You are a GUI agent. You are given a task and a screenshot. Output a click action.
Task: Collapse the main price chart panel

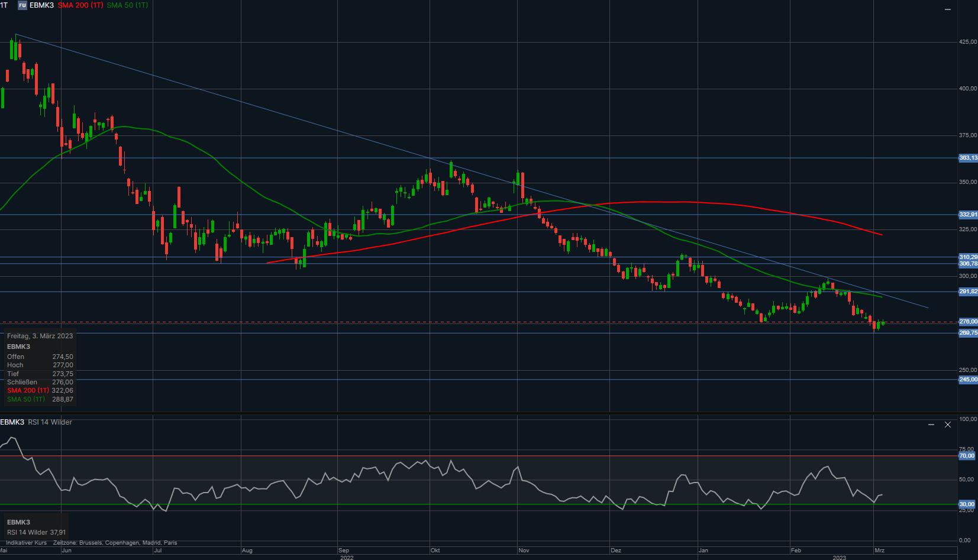(x=947, y=9)
